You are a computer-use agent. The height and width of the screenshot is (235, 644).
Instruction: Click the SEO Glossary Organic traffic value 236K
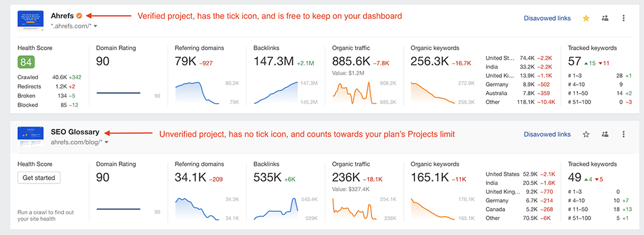click(x=346, y=178)
